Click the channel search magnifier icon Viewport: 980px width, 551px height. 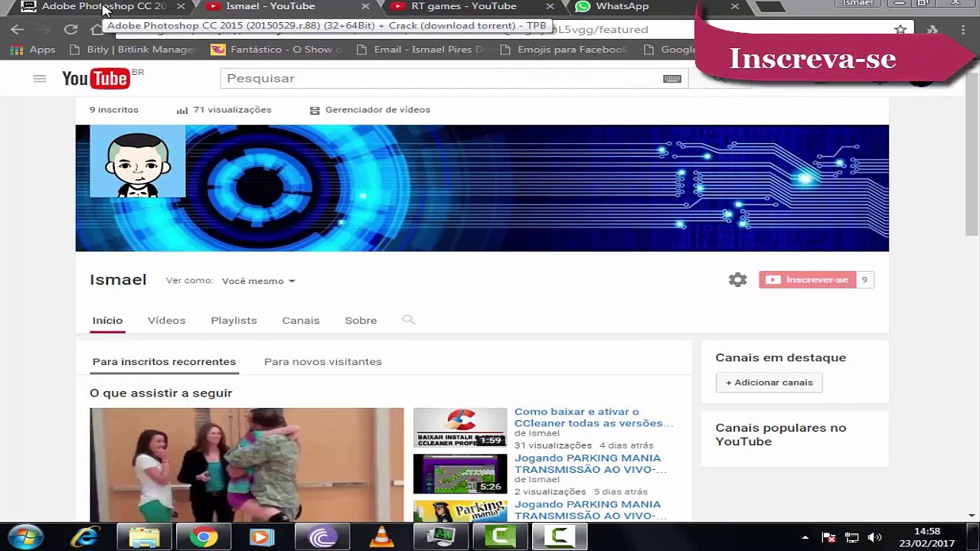pos(409,320)
